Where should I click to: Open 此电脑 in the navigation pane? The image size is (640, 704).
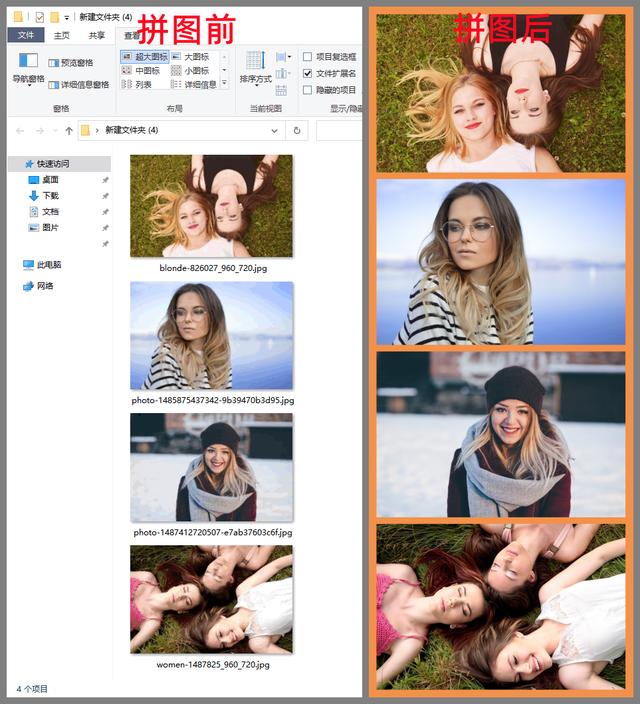tap(48, 265)
